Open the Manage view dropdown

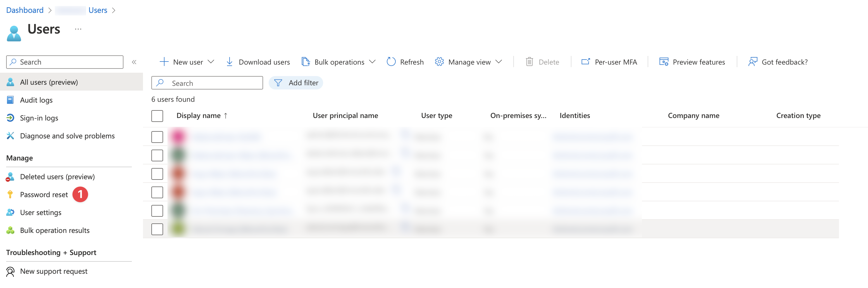pos(499,62)
